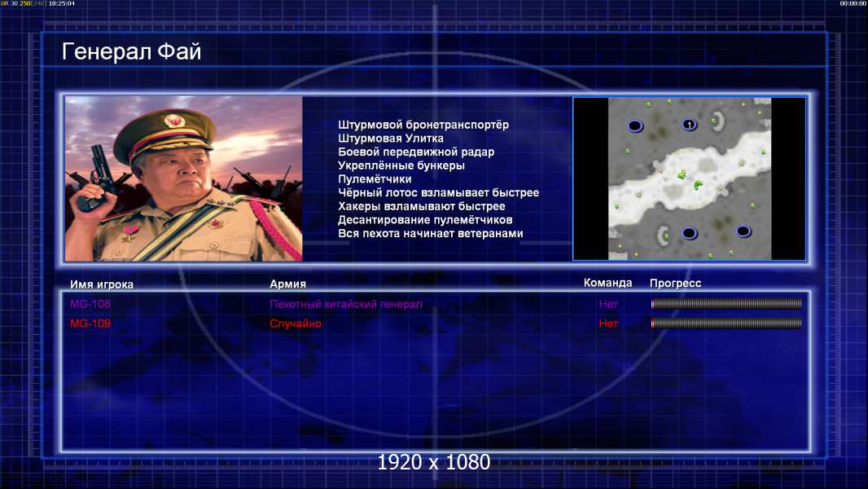Click MG-109's loading progress bar
868x489 pixels.
click(726, 323)
